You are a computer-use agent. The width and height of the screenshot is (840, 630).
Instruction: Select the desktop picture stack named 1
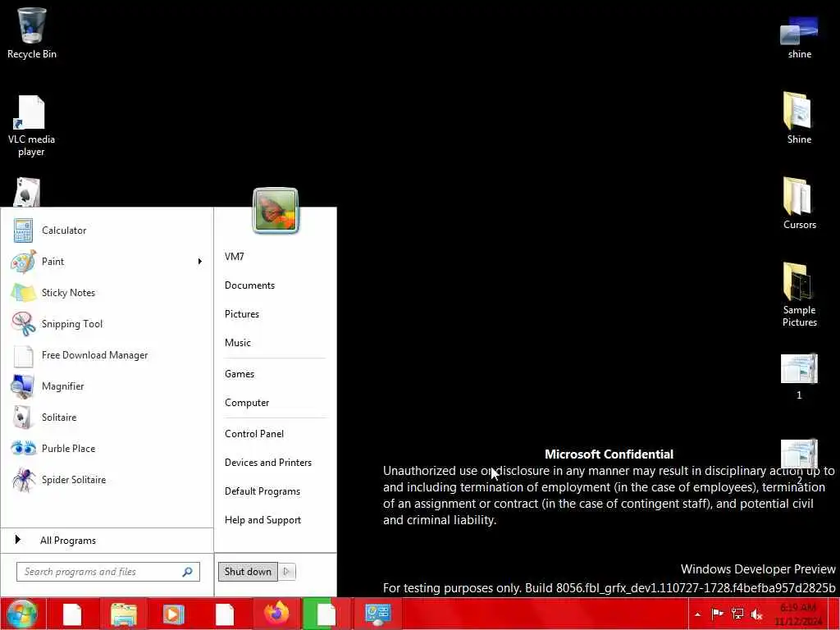coord(799,376)
